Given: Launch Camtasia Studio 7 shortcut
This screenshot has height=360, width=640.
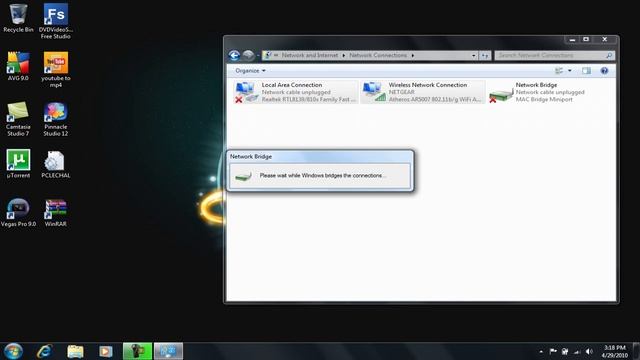Looking at the screenshot, I should pyautogui.click(x=18, y=118).
